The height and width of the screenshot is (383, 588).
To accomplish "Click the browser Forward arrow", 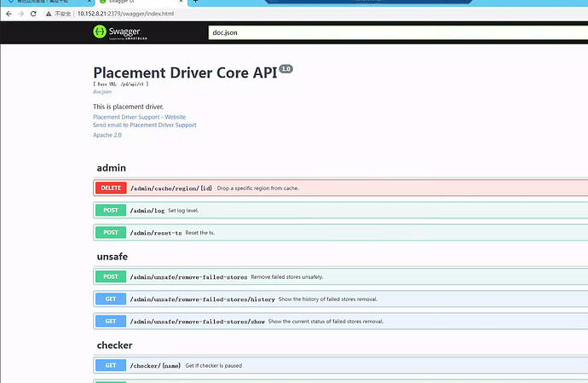I will (x=21, y=14).
